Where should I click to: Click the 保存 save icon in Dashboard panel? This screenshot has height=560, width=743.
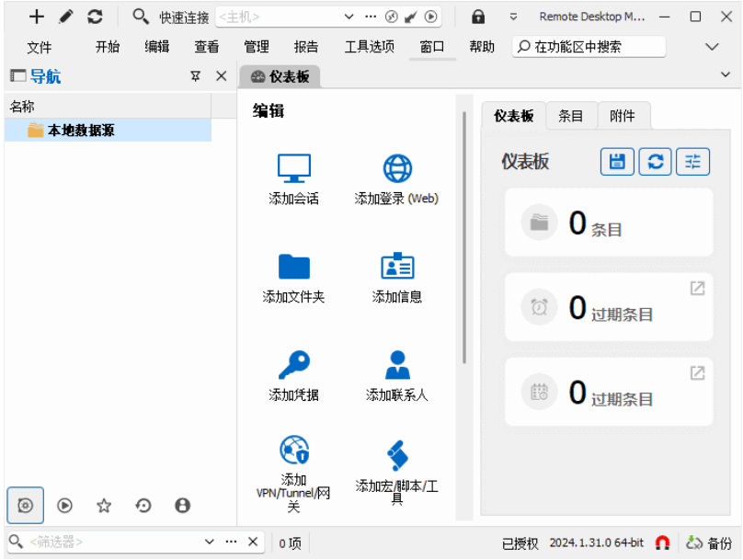coord(617,161)
